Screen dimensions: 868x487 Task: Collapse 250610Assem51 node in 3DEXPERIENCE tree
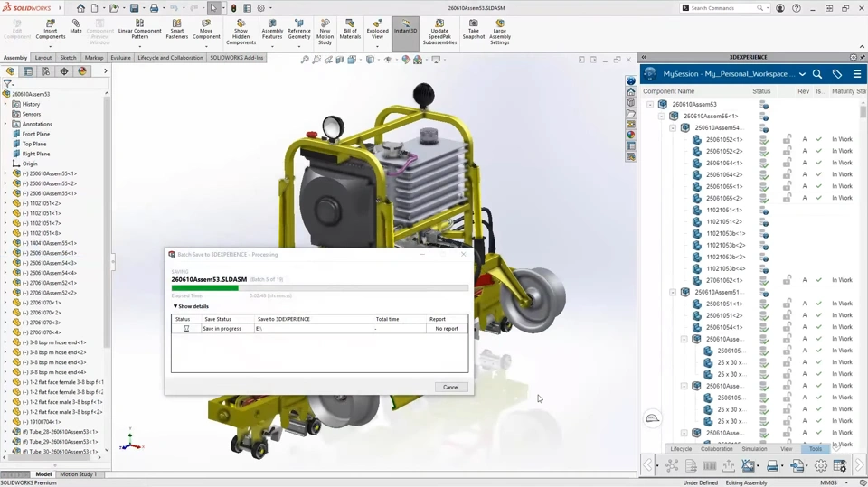[x=673, y=292]
